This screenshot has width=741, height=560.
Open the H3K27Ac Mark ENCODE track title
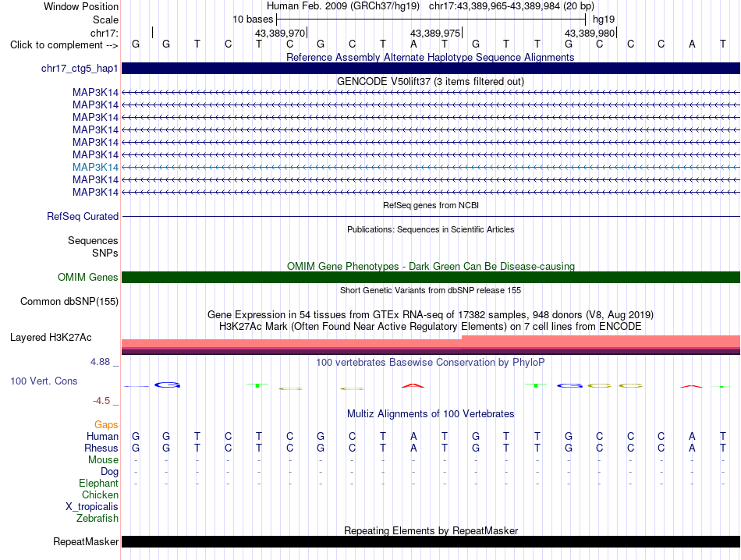431,327
